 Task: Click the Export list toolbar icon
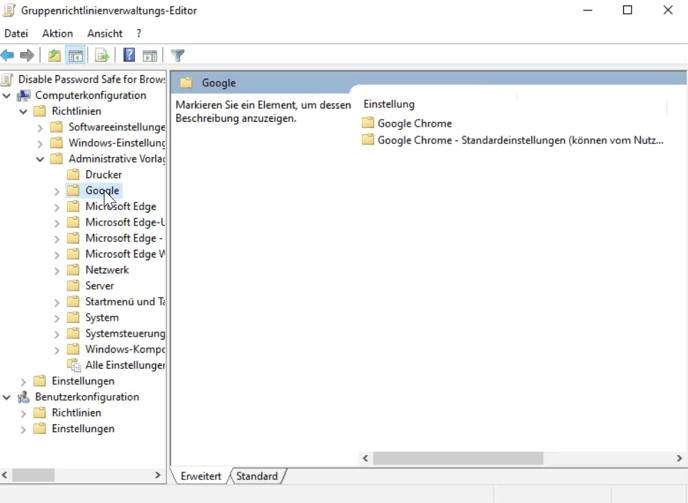[101, 56]
